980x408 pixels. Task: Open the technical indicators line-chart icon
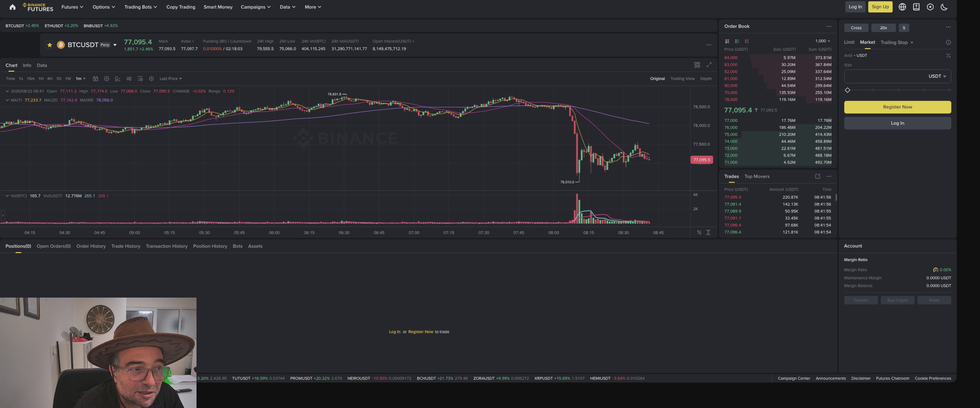[118, 79]
